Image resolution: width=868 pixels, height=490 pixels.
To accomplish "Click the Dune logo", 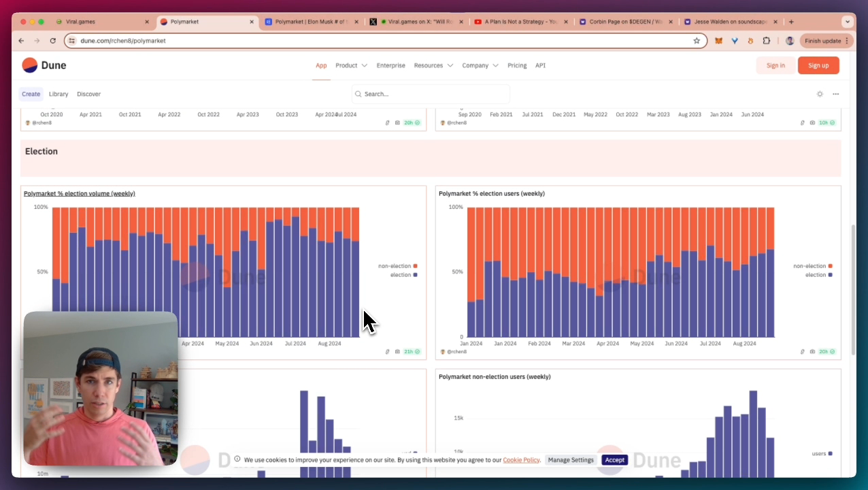I will tap(44, 65).
